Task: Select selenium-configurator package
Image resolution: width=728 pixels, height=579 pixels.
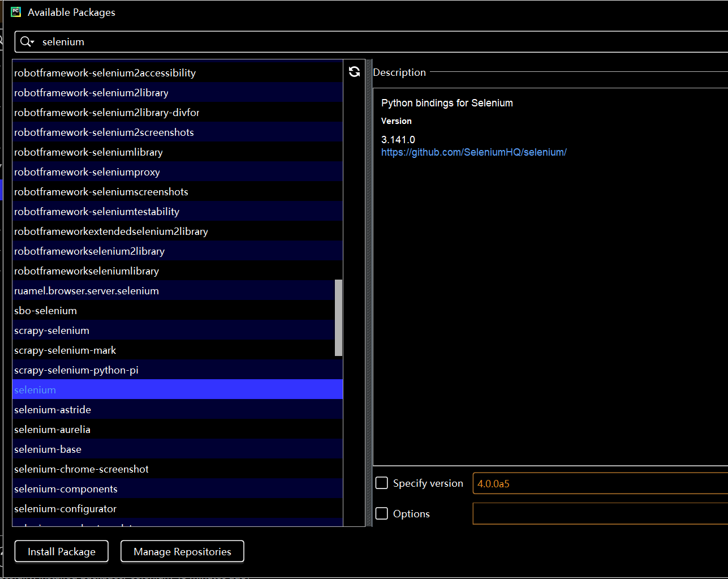Action: tap(178, 508)
